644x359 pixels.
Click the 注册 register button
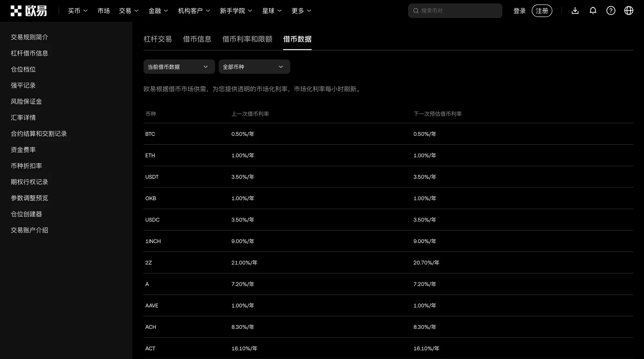point(542,11)
